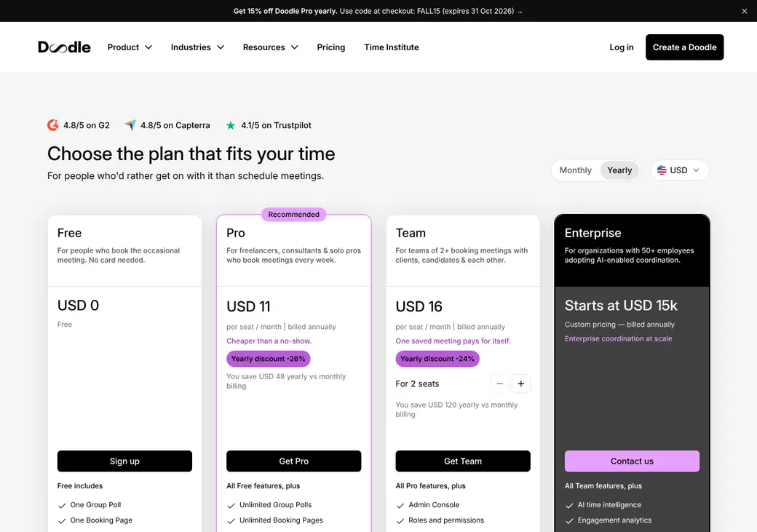Select Yearly billing option
The height and width of the screenshot is (532, 757).
619,170
